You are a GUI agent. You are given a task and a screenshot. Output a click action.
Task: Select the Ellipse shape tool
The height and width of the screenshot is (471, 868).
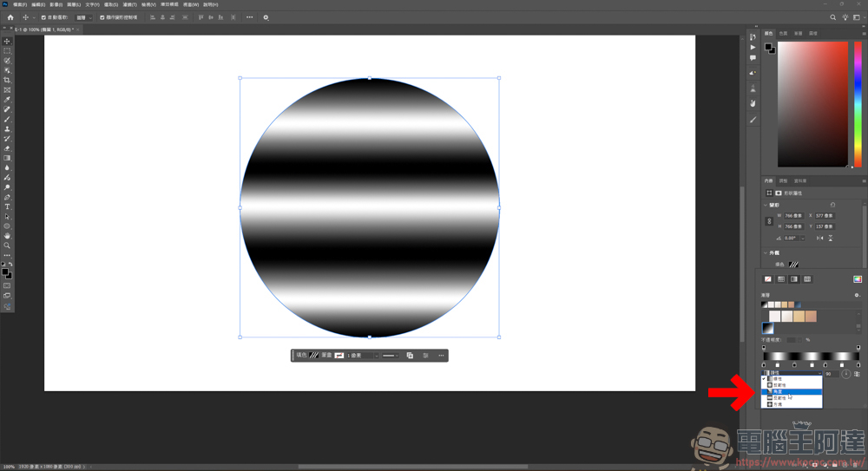tap(7, 226)
